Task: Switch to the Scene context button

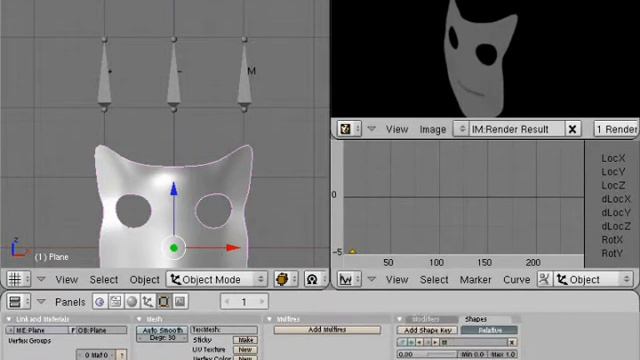Action: [180, 302]
